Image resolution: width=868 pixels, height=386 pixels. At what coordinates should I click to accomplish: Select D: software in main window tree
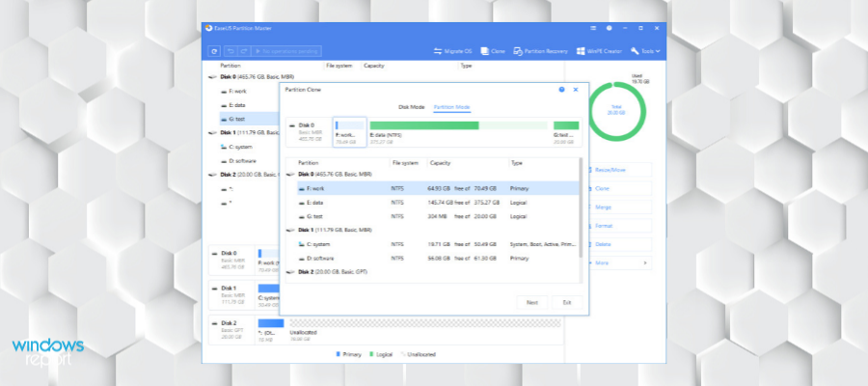coord(242,160)
